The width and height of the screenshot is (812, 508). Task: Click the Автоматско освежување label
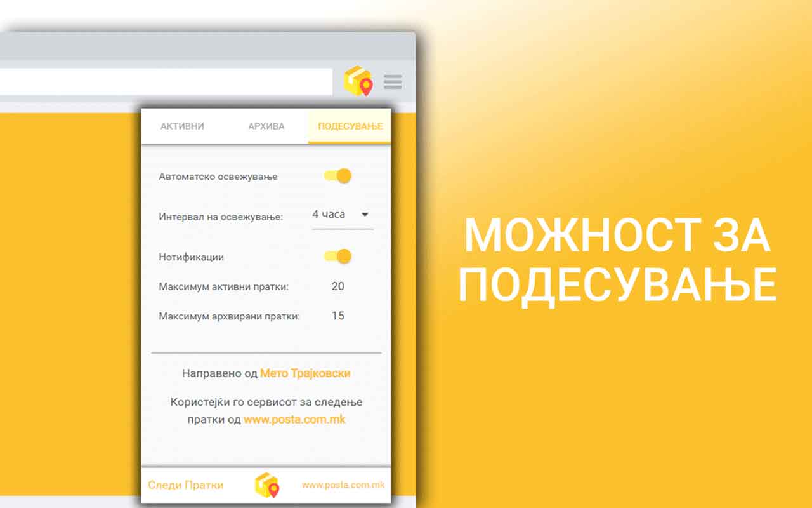218,177
